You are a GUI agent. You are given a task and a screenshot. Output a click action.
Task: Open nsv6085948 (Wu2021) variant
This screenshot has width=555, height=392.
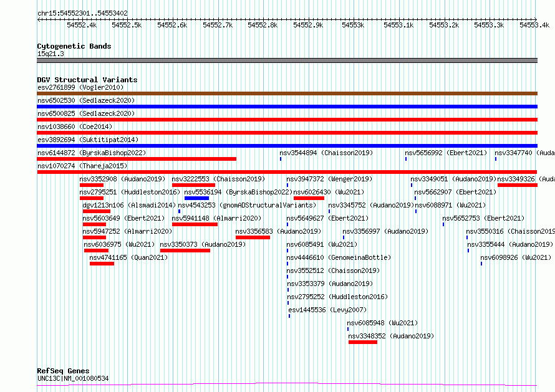(x=382, y=323)
